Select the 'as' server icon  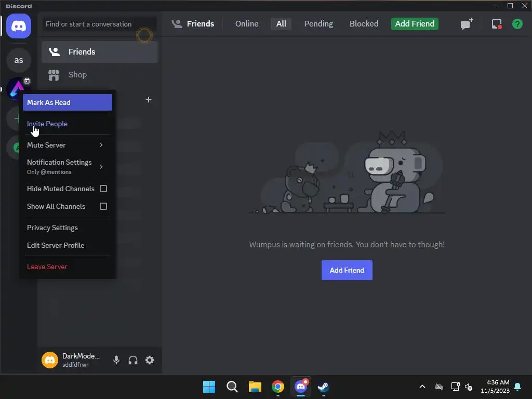point(19,60)
